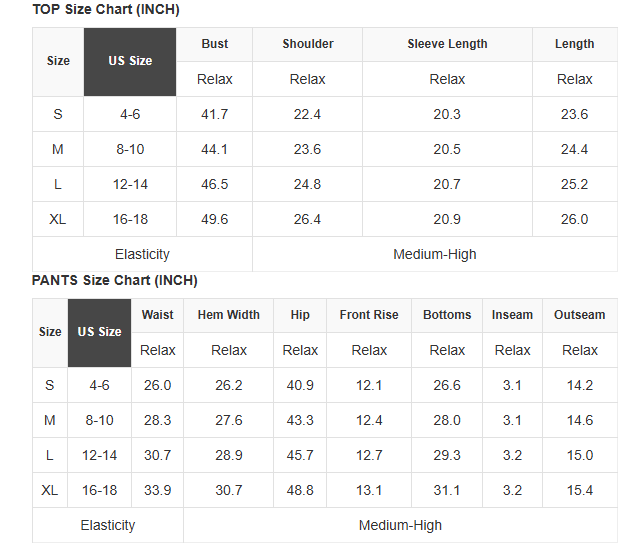This screenshot has width=644, height=558.
Task: Click the Bottoms column header
Action: coord(447,315)
